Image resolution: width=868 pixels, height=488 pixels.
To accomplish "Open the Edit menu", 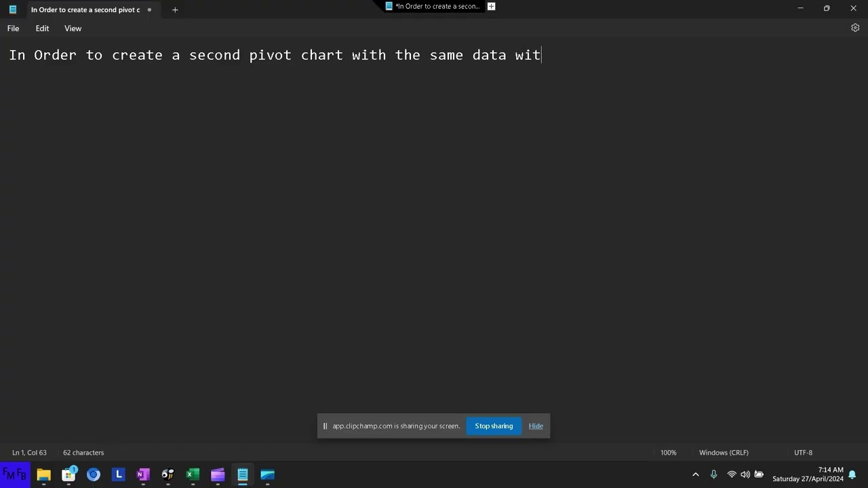I will (x=42, y=28).
